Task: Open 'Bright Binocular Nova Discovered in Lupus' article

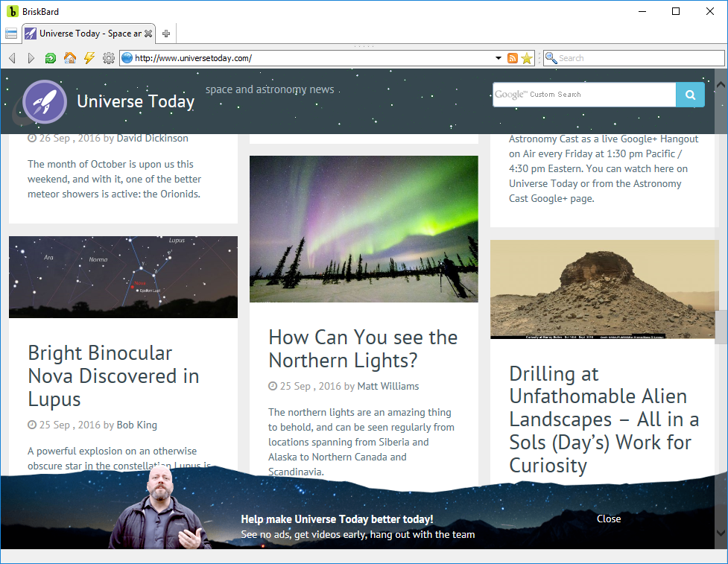Action: [x=114, y=376]
